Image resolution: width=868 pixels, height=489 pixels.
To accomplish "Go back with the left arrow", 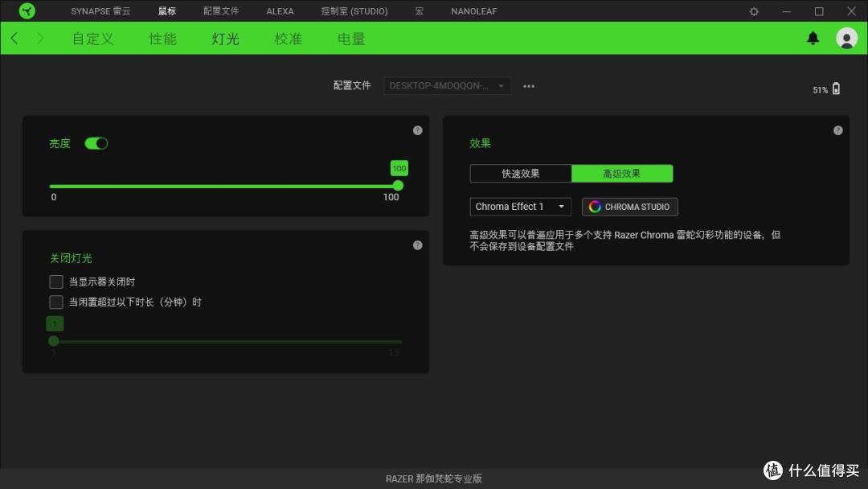I will coord(14,39).
